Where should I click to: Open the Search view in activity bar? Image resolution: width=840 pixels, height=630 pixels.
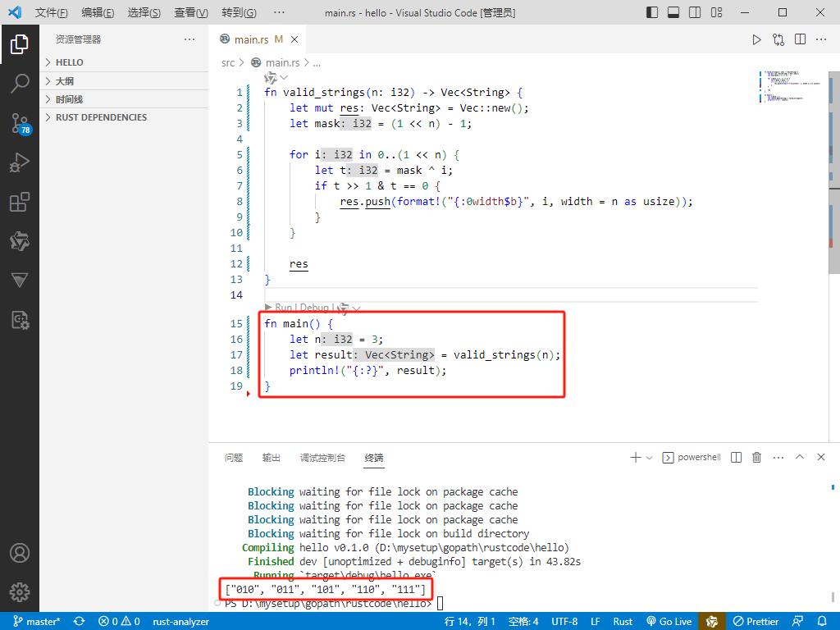pos(20,83)
